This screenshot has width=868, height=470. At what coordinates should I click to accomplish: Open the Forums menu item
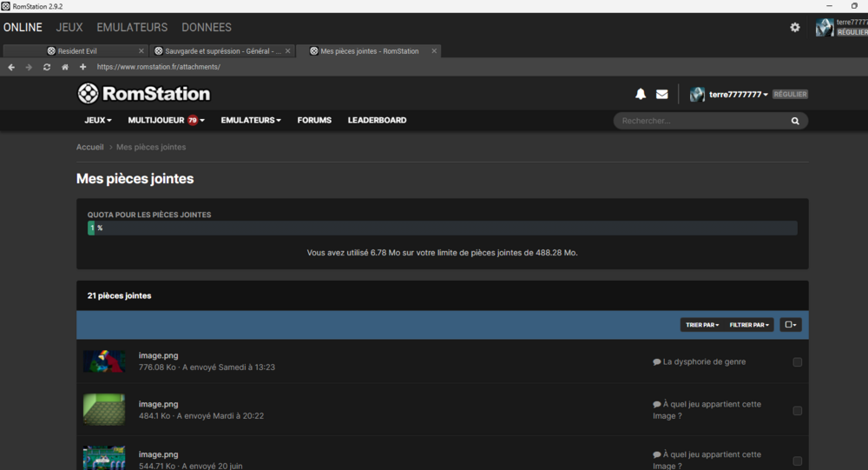pos(314,121)
